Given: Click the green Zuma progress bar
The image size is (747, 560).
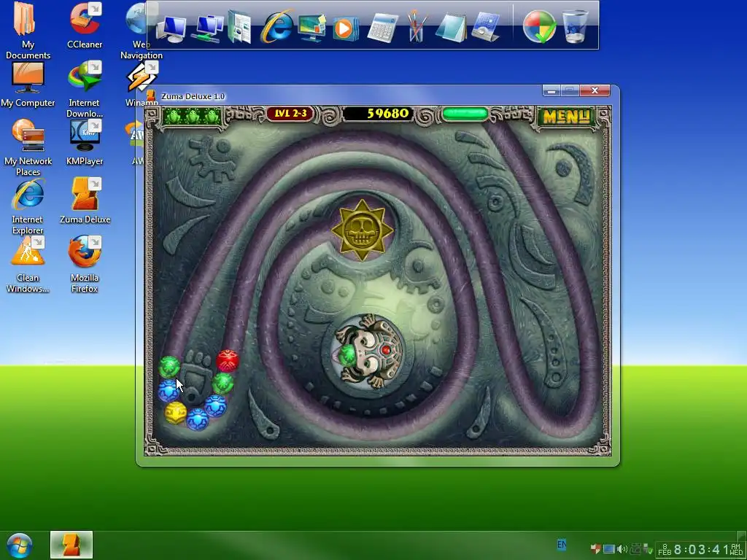Looking at the screenshot, I should pos(465,114).
